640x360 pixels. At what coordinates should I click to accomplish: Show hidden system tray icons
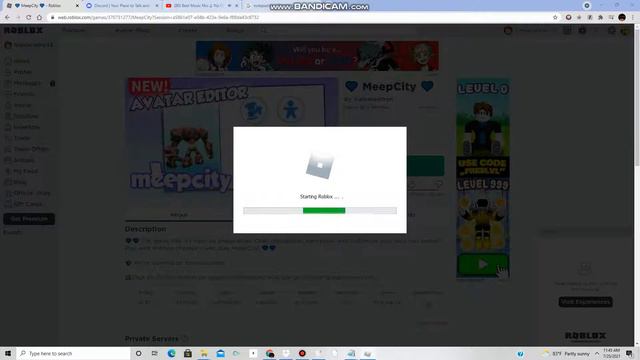[597, 353]
